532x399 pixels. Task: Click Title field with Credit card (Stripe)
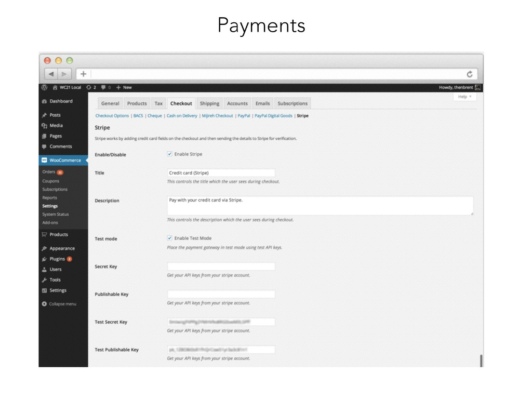[x=221, y=172]
